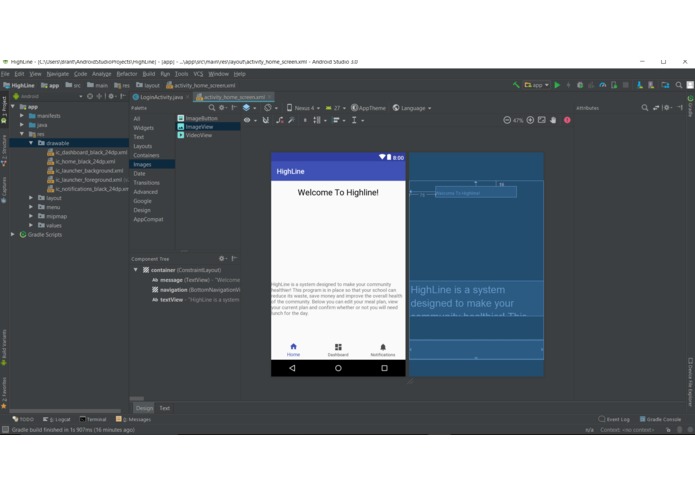The width and height of the screenshot is (695, 494).
Task: Expand the layout folder in tree
Action: (31, 198)
